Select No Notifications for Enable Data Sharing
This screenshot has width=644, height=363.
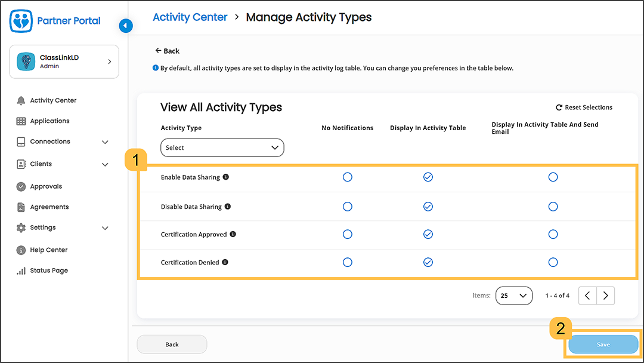(348, 177)
